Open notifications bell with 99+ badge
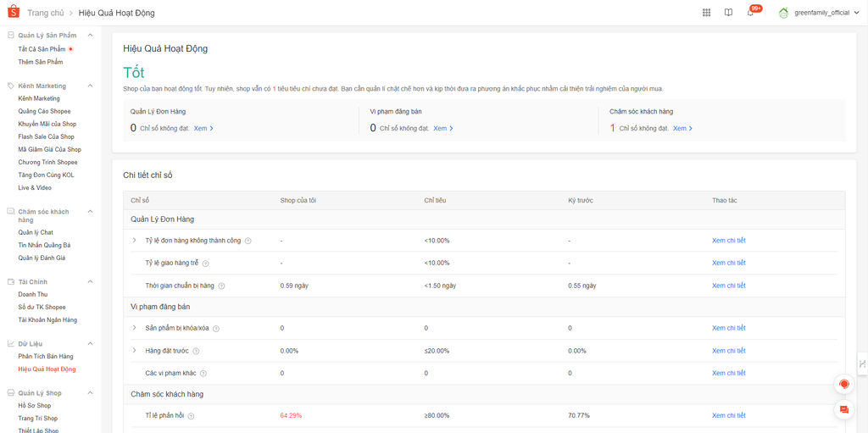Viewport: 868px width, 433px height. click(751, 12)
